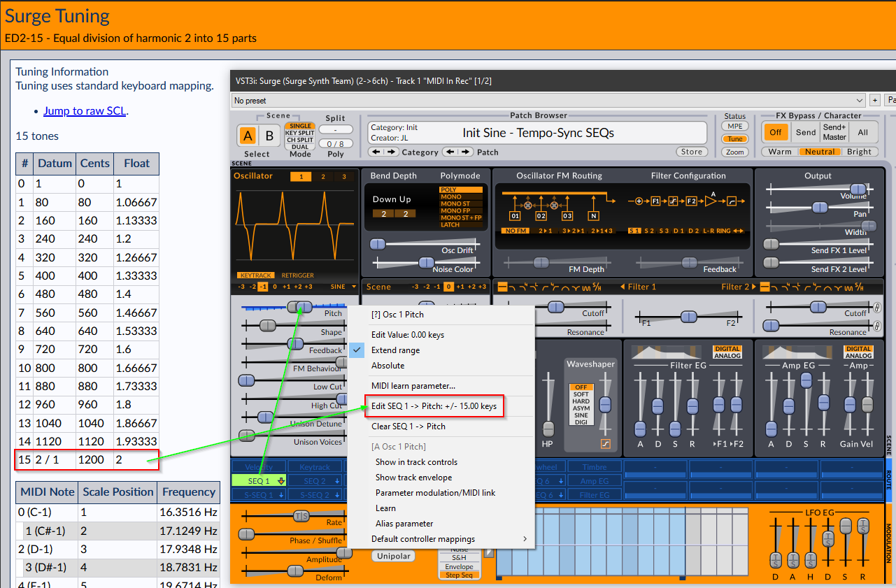Toggle MPE status button
The image size is (896, 588).
click(x=734, y=126)
